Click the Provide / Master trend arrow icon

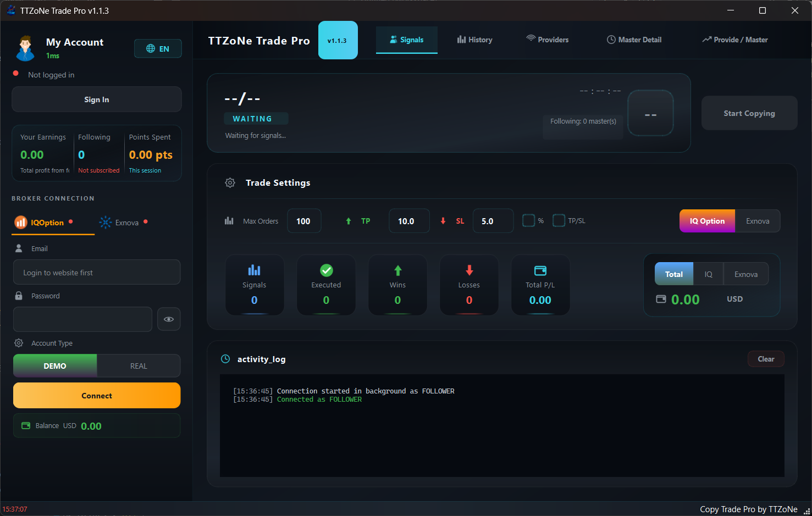[x=708, y=39]
